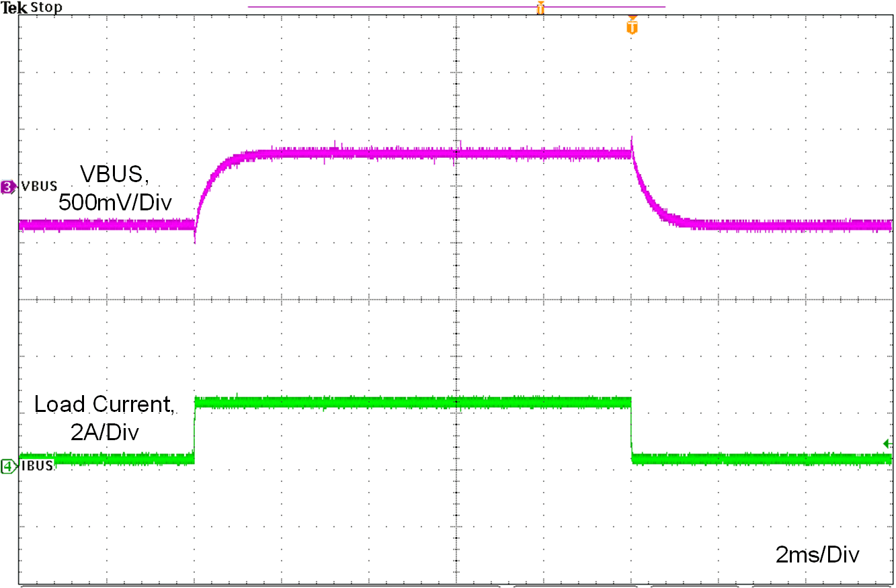This screenshot has height=588, width=896.
Task: Click the Tek logo
Action: (15, 7)
